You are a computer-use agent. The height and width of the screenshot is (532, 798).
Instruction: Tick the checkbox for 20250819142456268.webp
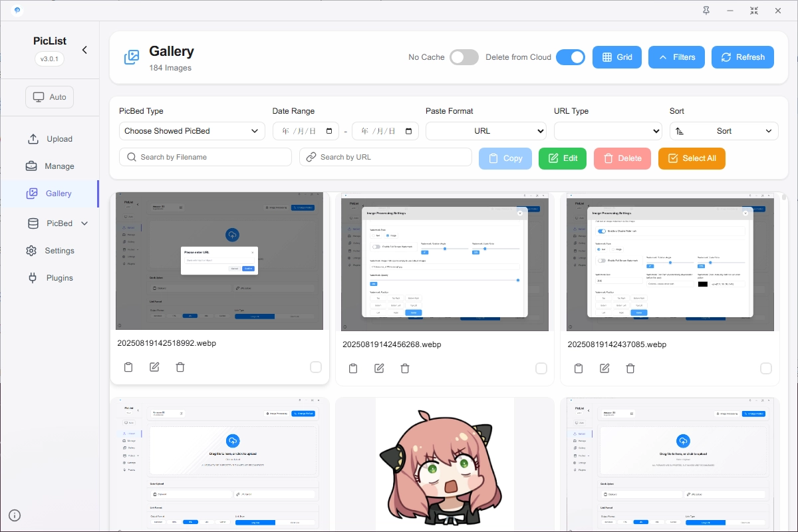pyautogui.click(x=541, y=368)
